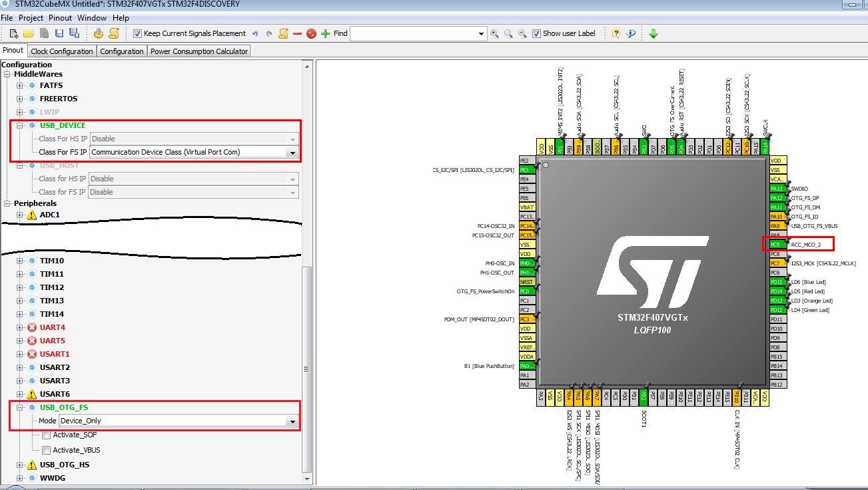Click the Save Project As icon
The width and height of the screenshot is (868, 490).
click(x=74, y=33)
